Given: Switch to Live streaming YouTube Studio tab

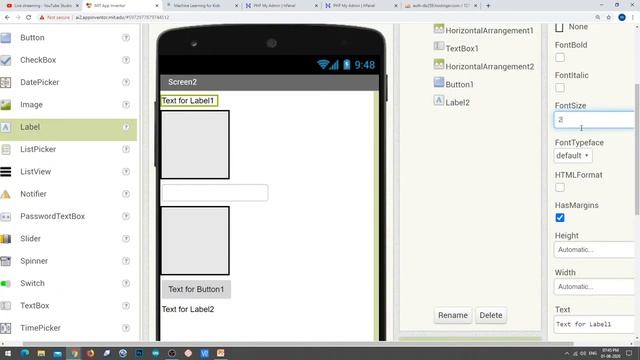Looking at the screenshot, I should pyautogui.click(x=42, y=6).
